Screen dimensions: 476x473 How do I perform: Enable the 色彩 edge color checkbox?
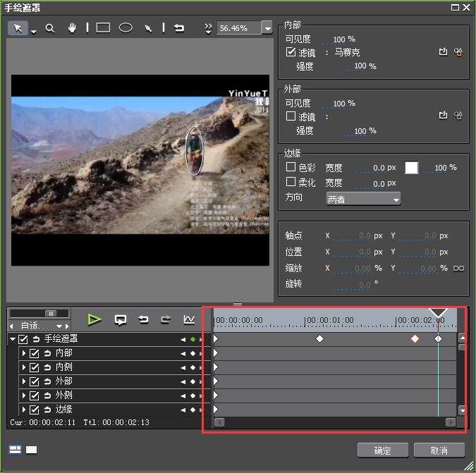click(291, 168)
